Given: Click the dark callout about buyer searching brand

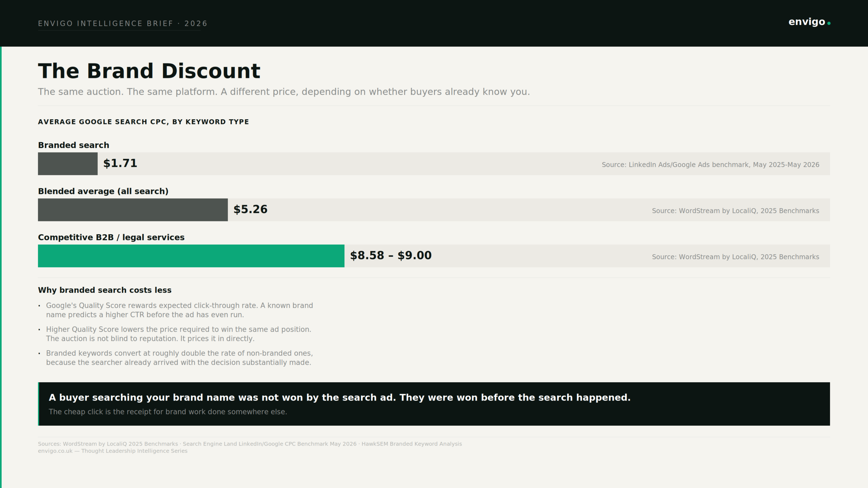Looking at the screenshot, I should 434,404.
